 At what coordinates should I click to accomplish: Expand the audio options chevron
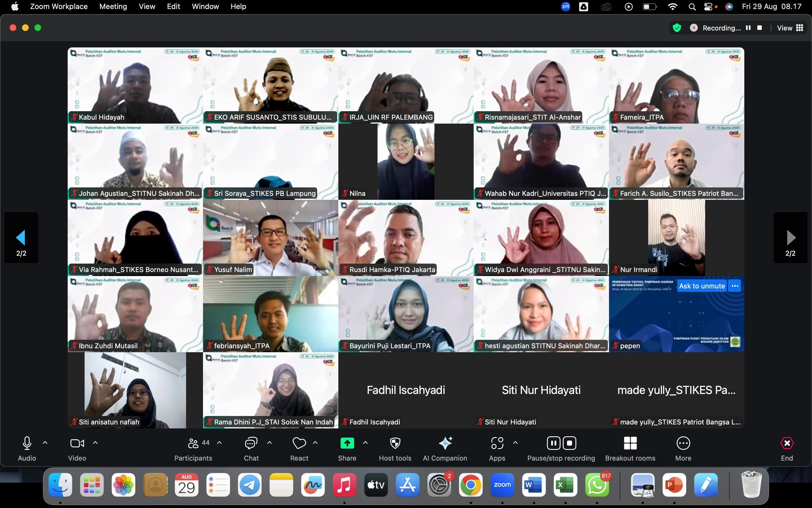pyautogui.click(x=45, y=443)
